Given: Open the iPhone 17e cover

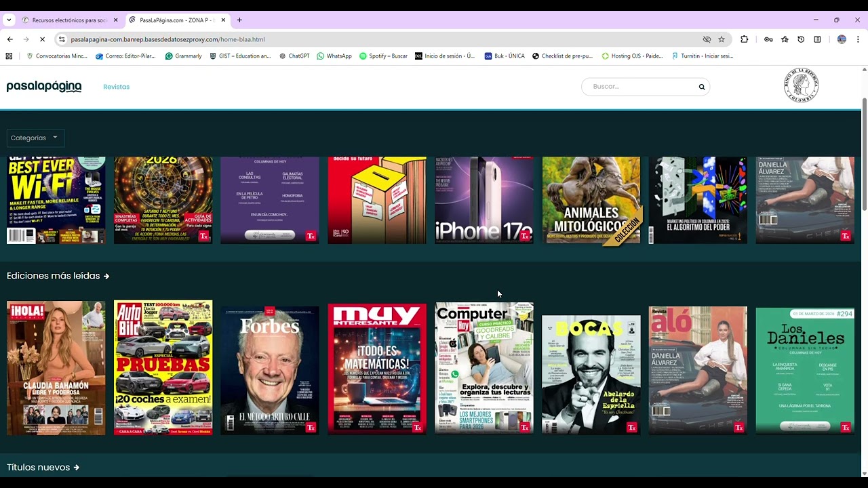Looking at the screenshot, I should [x=484, y=201].
